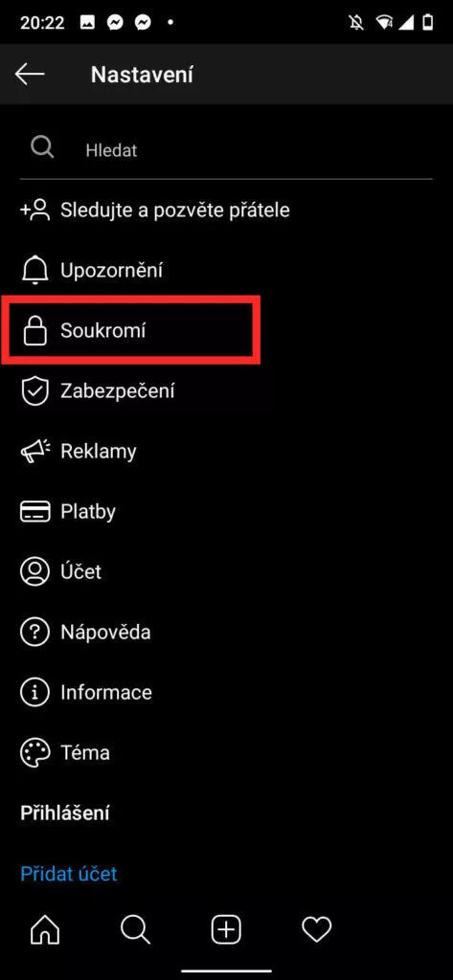The image size is (453, 980).
Task: Tap the credit card icon for Platby
Action: point(35,512)
